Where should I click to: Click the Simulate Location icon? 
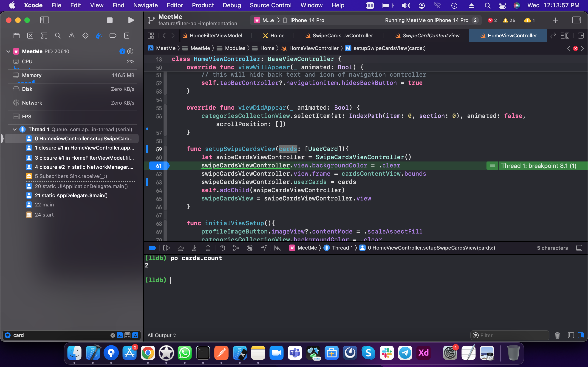coord(264,248)
